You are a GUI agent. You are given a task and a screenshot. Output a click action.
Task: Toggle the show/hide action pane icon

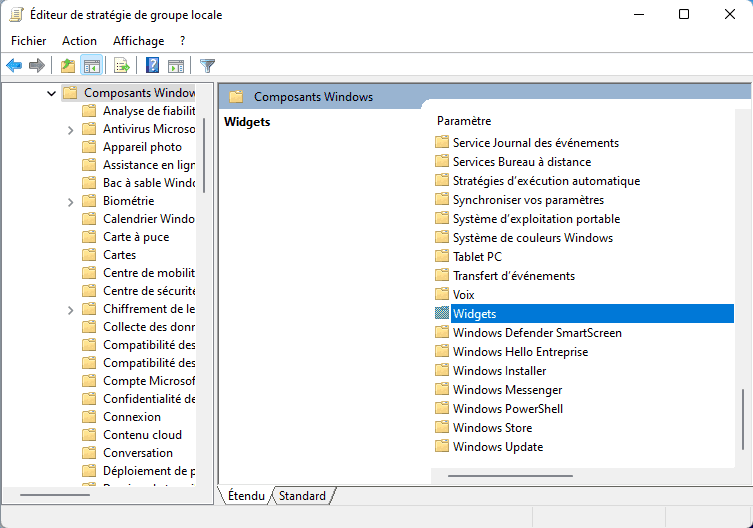point(176,65)
